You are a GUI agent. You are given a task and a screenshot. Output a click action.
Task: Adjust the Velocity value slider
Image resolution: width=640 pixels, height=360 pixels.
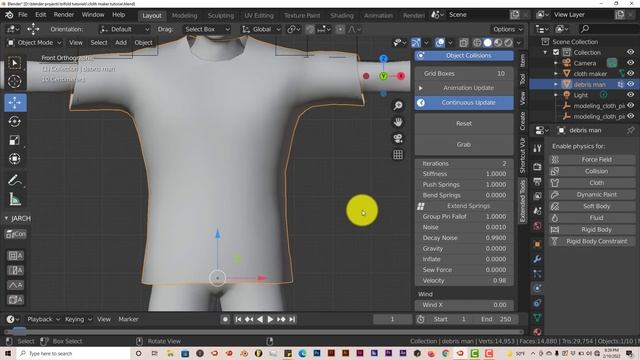[464, 280]
